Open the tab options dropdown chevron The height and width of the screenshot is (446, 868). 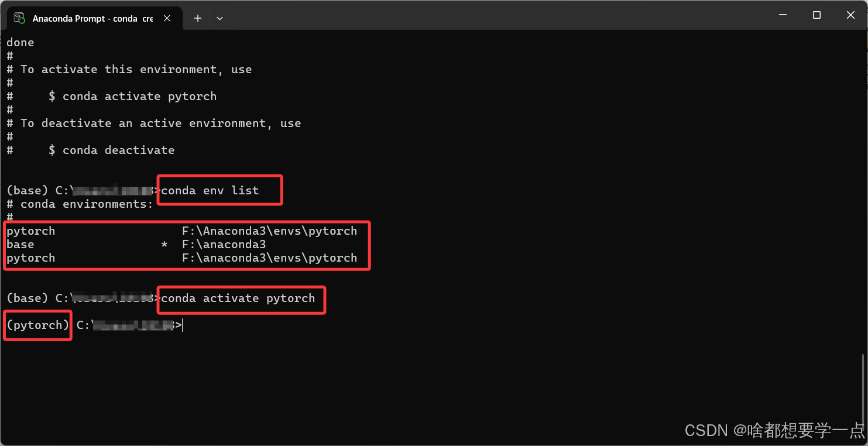pos(219,18)
